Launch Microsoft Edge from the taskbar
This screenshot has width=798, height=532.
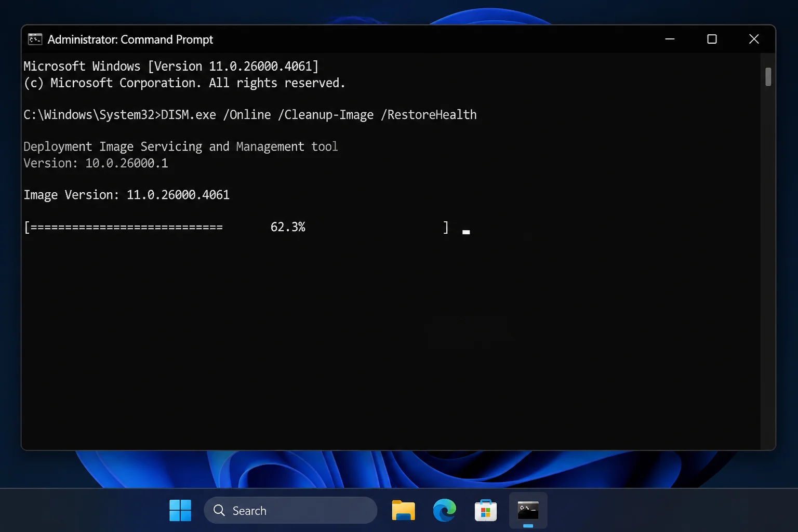[445, 510]
